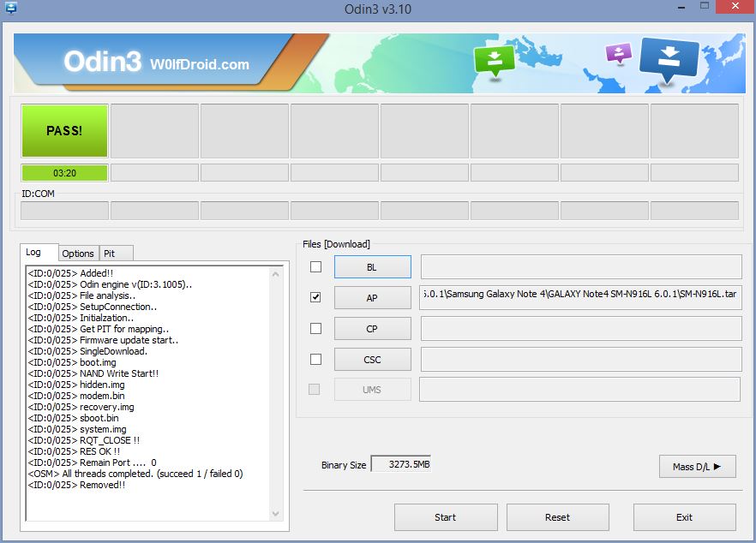Click the green PASS! status box

[x=64, y=130]
